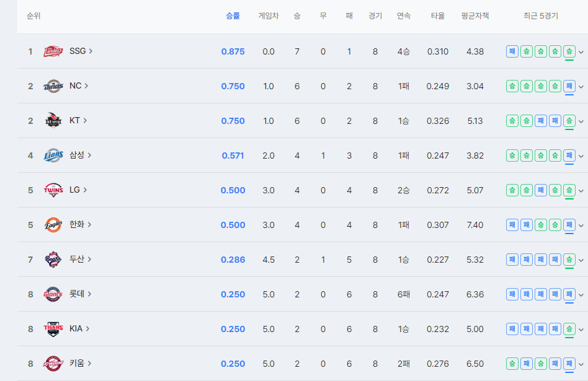The image size is (588, 381).
Task: Expand 삼성 recent games chevron
Action: [581, 156]
